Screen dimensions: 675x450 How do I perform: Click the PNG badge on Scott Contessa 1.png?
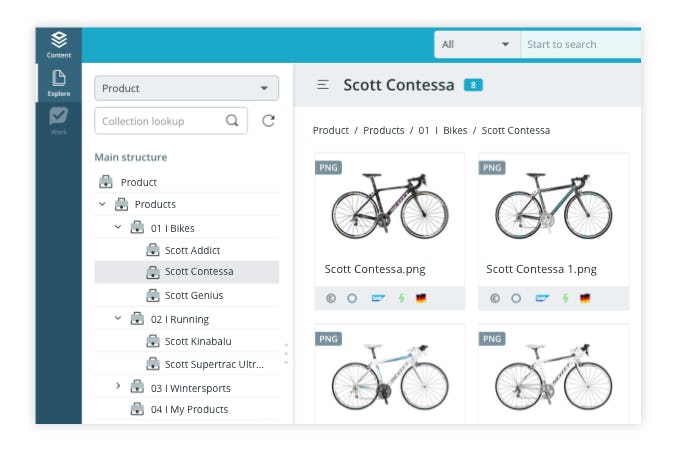coord(492,168)
